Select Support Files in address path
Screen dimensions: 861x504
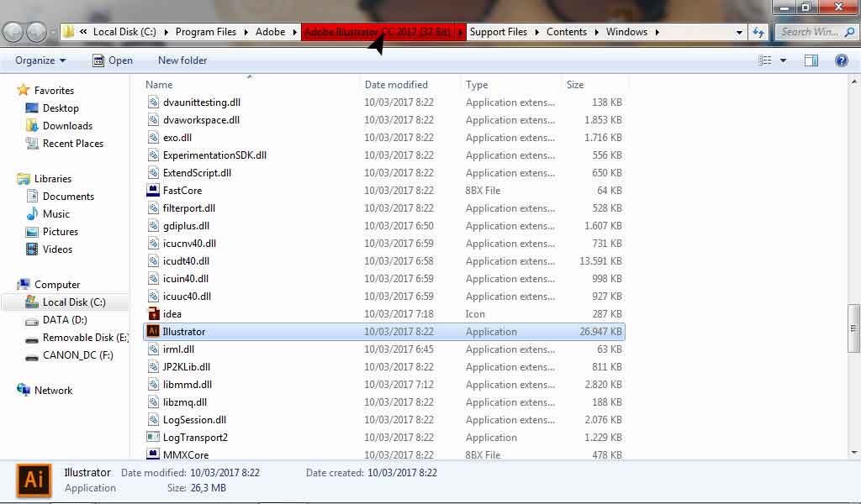click(498, 32)
